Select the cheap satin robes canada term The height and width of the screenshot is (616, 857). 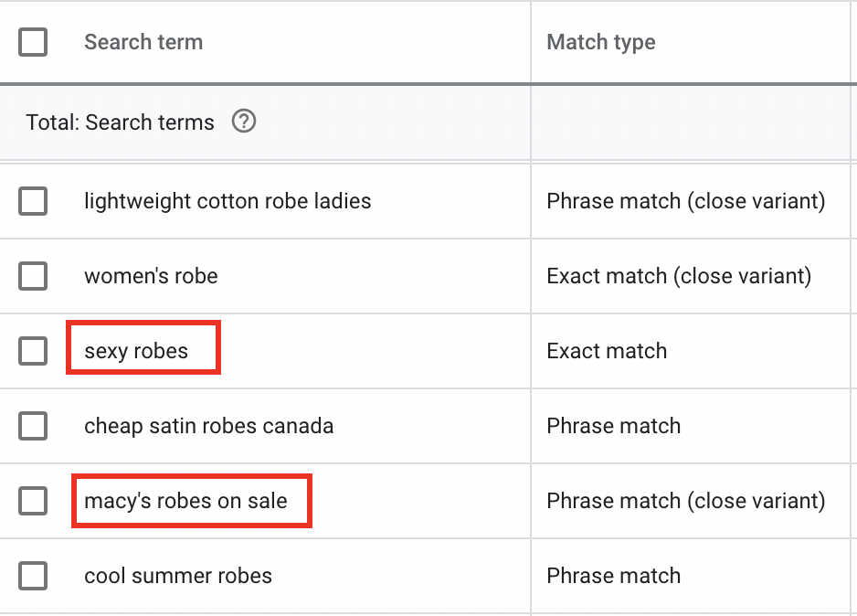click(208, 426)
